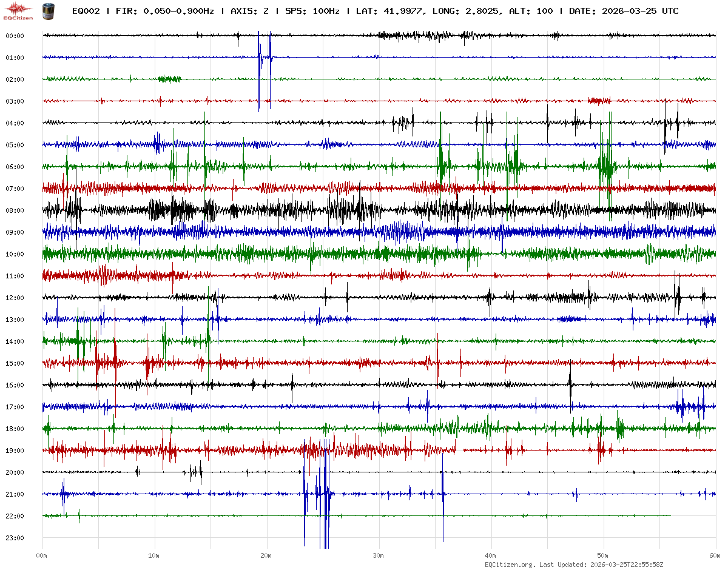728x570 pixels.
Task: Select the 08:00 hour row label
Action: click(15, 210)
